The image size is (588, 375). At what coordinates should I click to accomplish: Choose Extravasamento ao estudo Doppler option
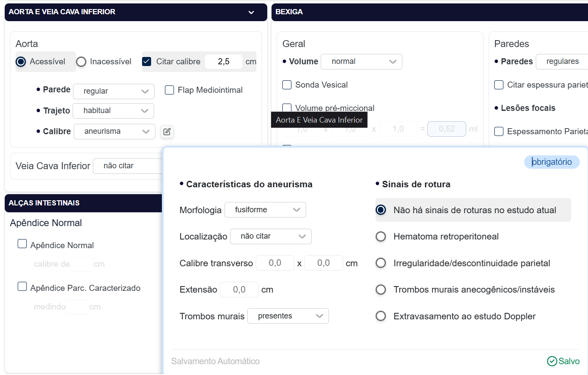tap(381, 316)
